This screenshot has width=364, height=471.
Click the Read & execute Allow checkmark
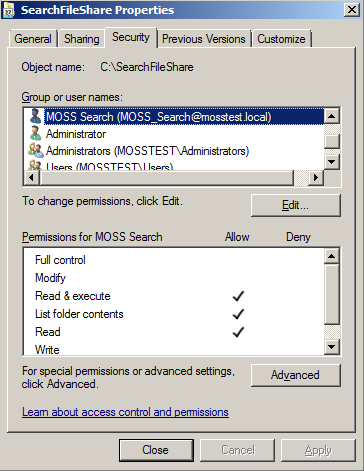coord(238,296)
